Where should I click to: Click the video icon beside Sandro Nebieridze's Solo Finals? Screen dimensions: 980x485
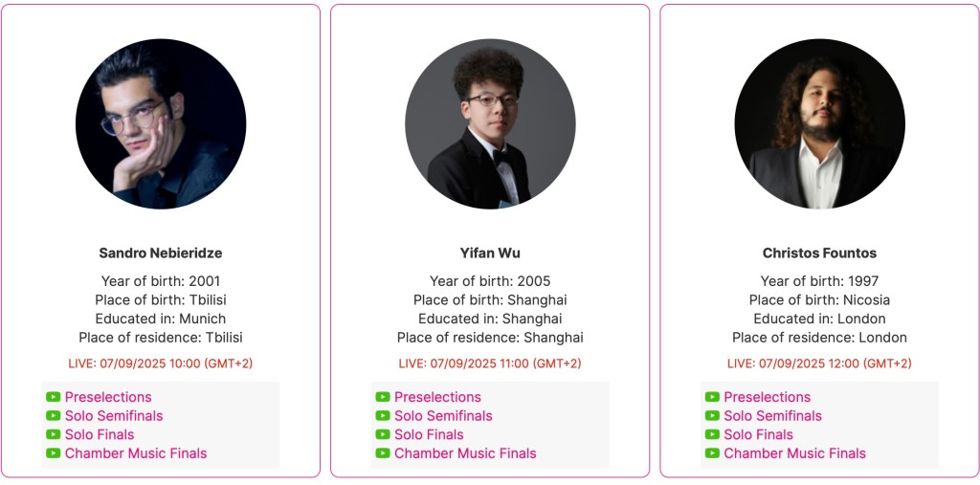click(54, 434)
